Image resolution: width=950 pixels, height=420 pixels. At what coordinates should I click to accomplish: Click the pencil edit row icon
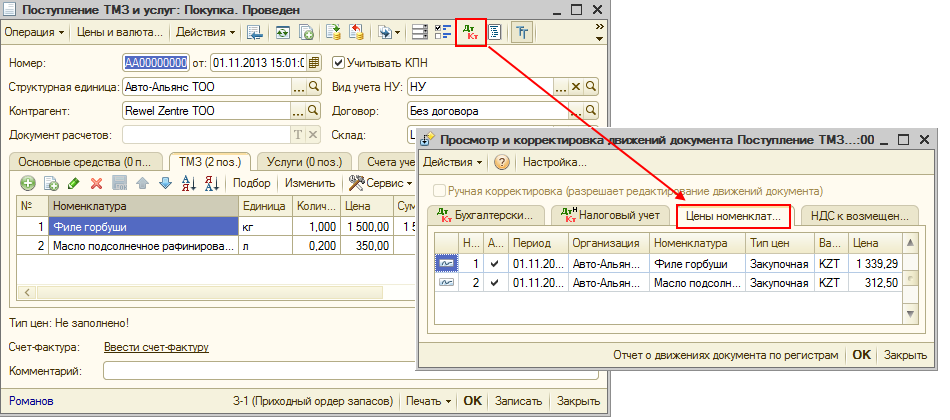pos(73,183)
